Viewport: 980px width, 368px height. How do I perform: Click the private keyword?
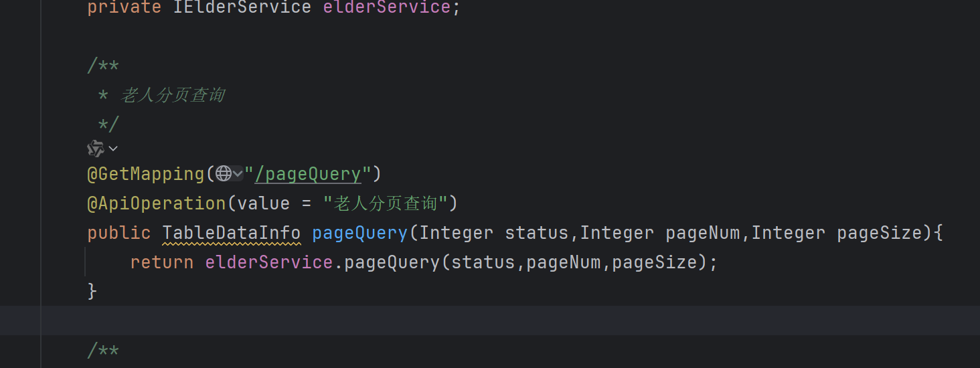pyautogui.click(x=125, y=8)
